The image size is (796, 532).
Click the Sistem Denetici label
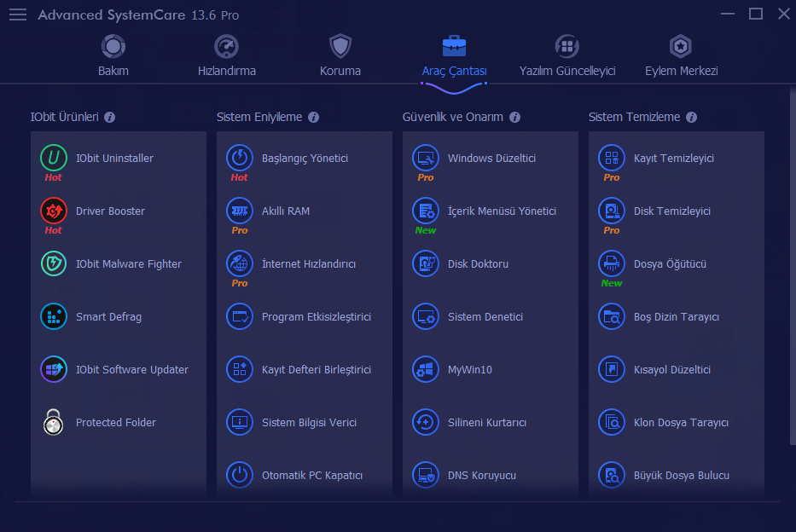click(x=485, y=317)
